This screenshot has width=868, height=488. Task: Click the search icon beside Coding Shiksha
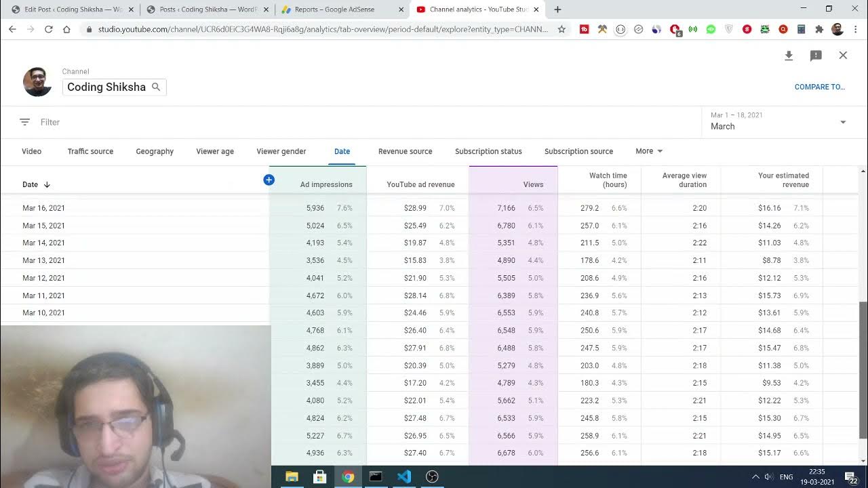[156, 87]
